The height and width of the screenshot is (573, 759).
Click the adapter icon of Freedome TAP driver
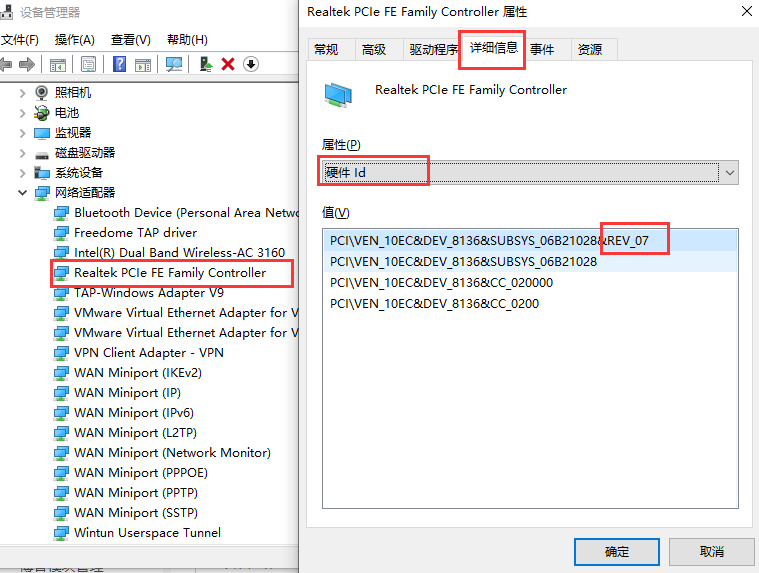pyautogui.click(x=61, y=233)
